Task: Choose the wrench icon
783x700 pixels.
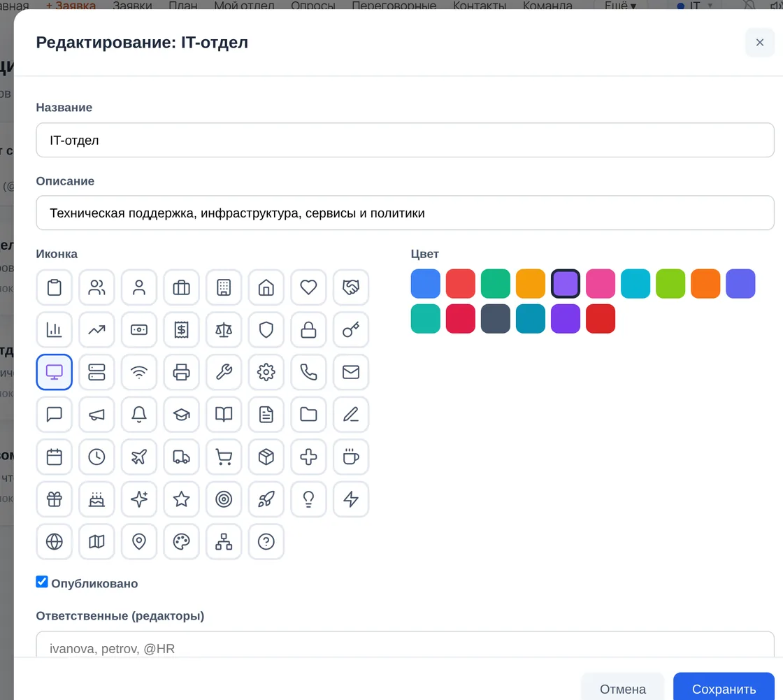Action: (x=224, y=372)
